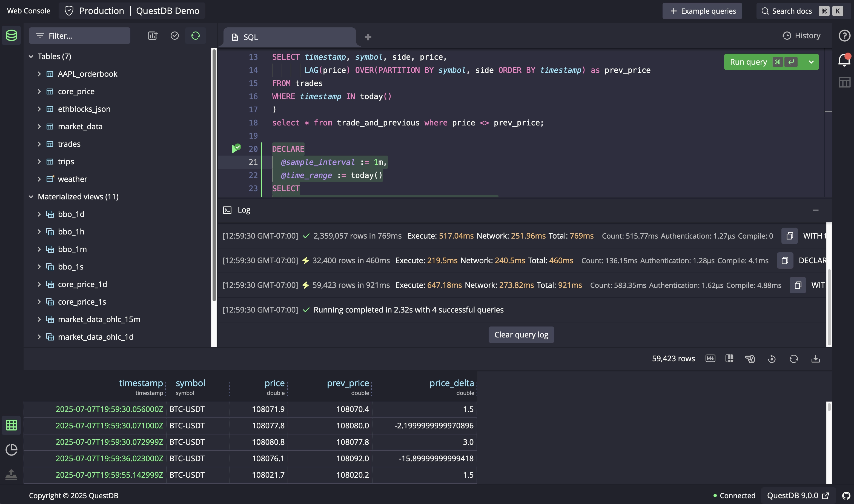
Task: Open the History panel
Action: [x=801, y=36]
